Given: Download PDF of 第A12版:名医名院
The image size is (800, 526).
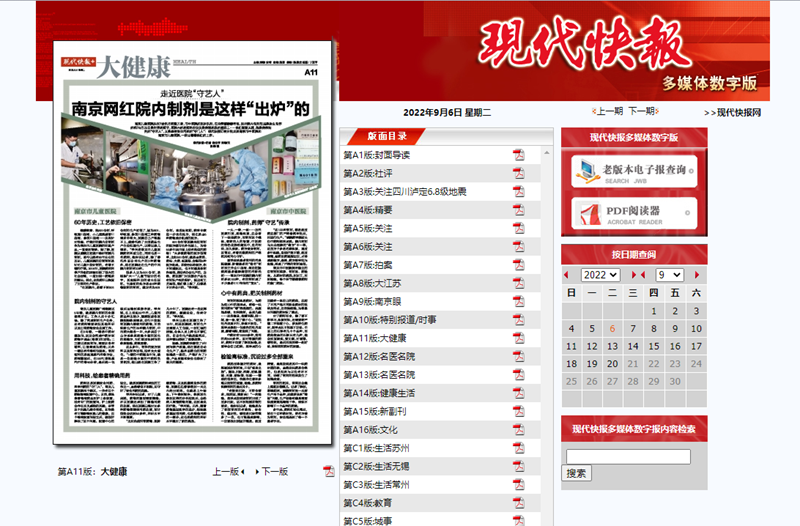Looking at the screenshot, I should pos(518,357).
